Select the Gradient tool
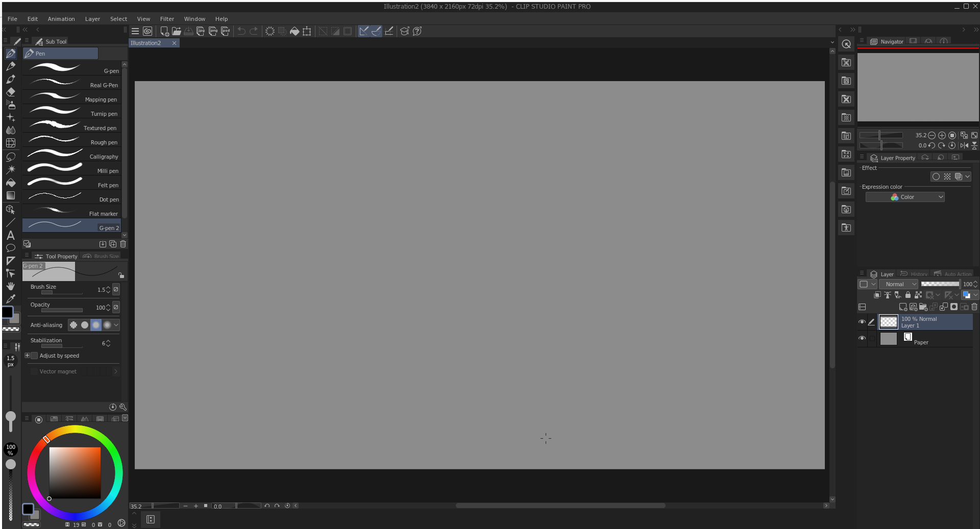 point(11,195)
